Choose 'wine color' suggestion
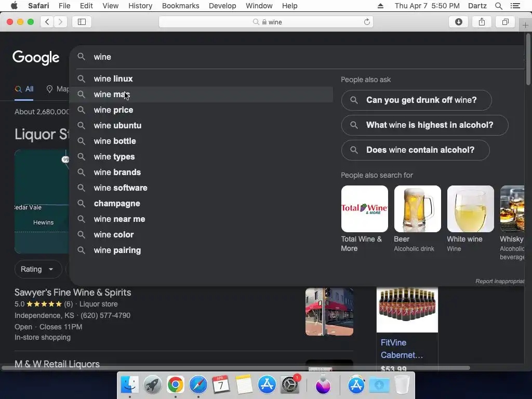Viewport: 532px width, 399px height. [x=201, y=235]
